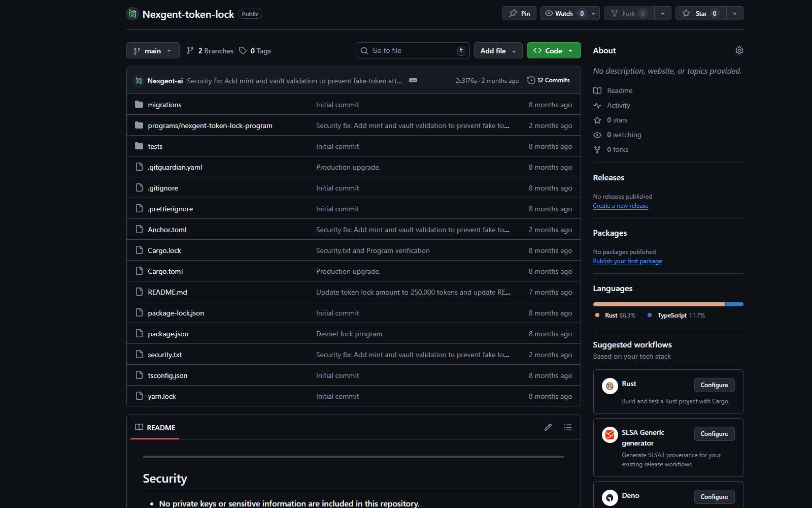Configure the SLSA Generic generator workflow
Screen dimensions: 812x508
(714, 434)
